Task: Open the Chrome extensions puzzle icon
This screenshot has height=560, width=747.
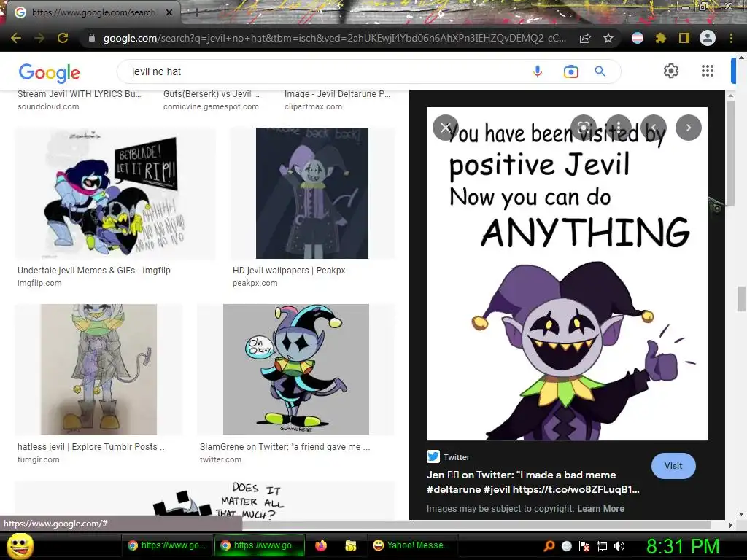Action: tap(661, 38)
